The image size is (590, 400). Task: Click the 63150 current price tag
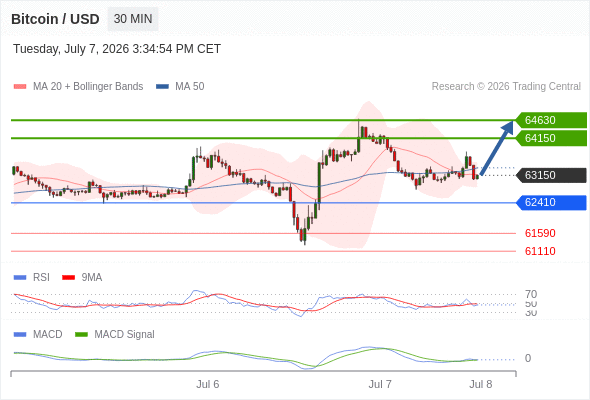pos(551,175)
